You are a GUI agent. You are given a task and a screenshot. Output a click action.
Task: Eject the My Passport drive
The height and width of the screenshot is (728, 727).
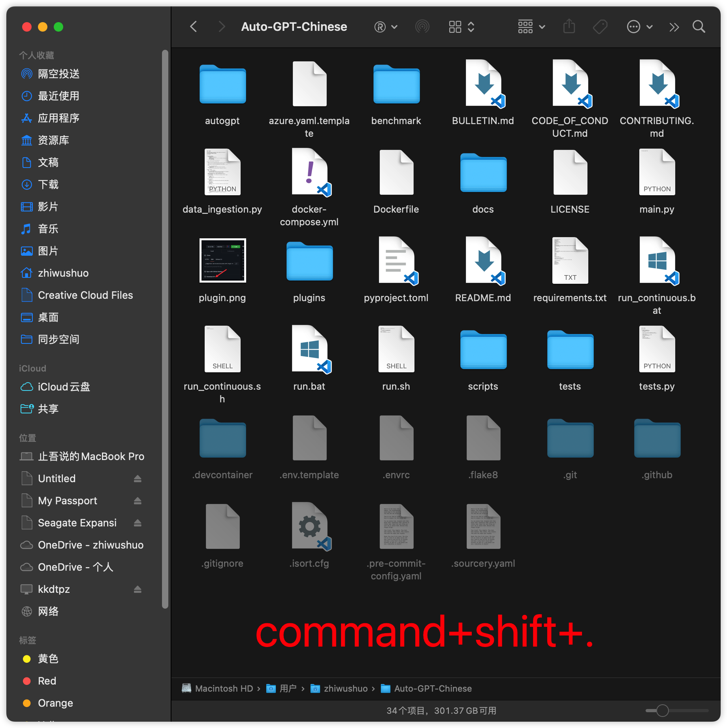(x=137, y=501)
